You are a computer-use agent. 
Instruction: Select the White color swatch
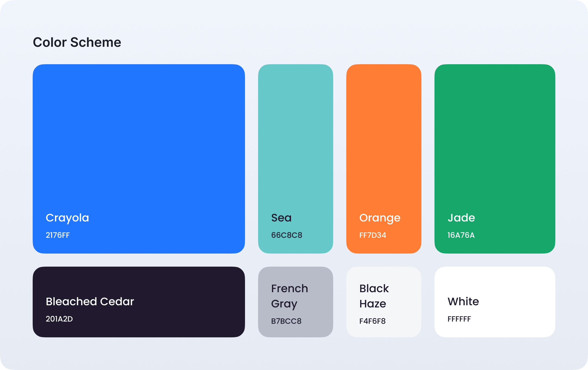495,302
